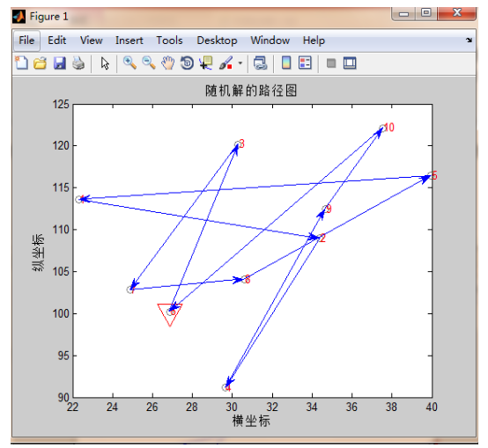Viewport: 488px width, 448px height.
Task: Open file with the folder icon
Action: coord(41,63)
